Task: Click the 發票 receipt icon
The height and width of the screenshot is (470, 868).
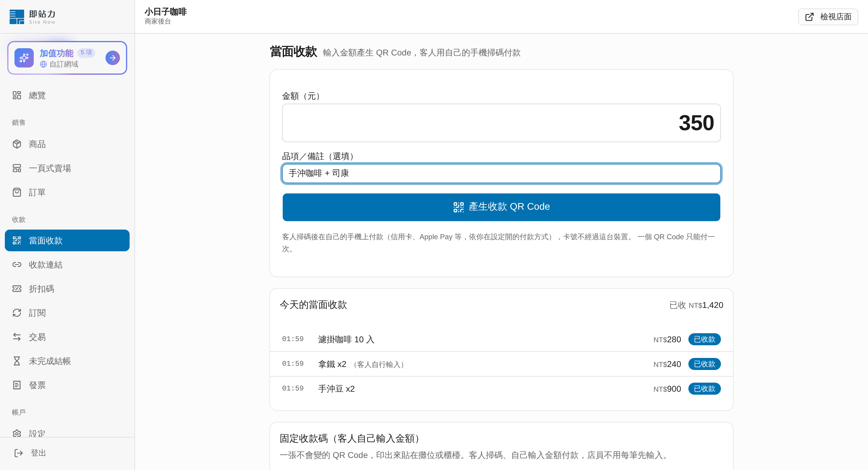Action: coord(17,385)
